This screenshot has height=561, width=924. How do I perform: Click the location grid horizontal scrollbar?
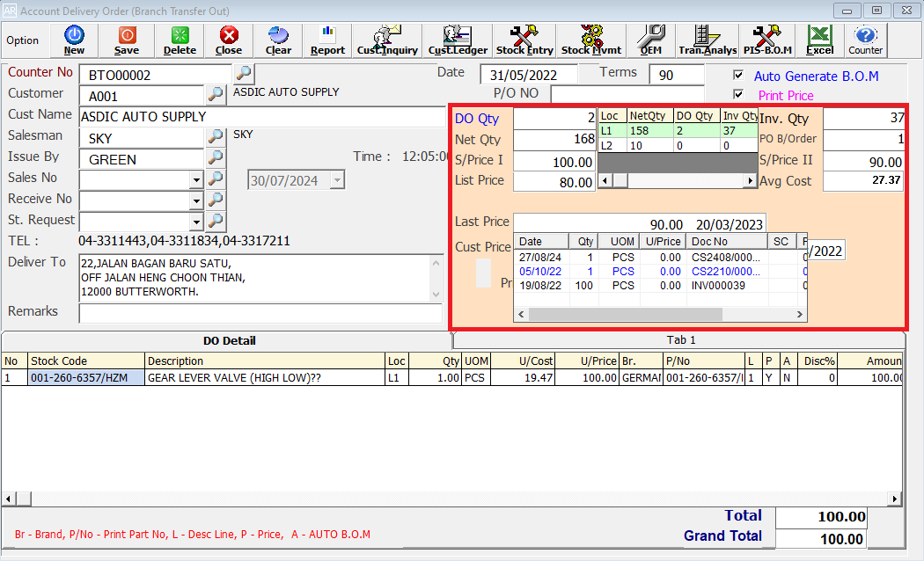click(677, 181)
